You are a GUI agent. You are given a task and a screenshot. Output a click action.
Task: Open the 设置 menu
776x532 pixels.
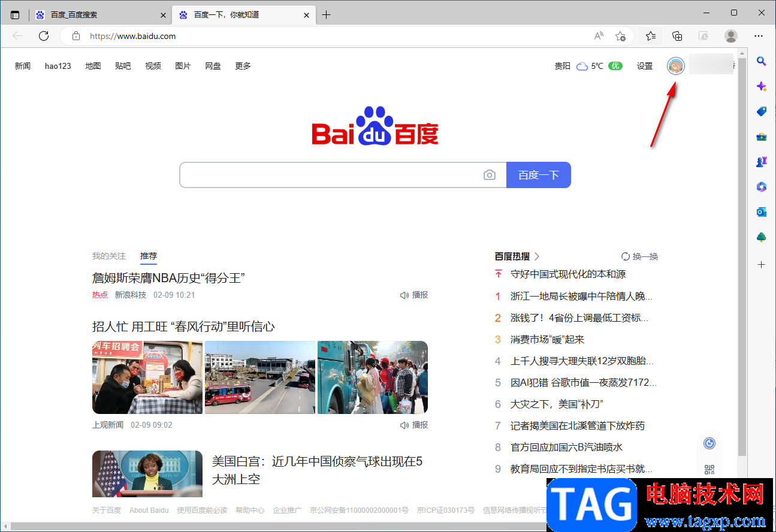point(645,66)
